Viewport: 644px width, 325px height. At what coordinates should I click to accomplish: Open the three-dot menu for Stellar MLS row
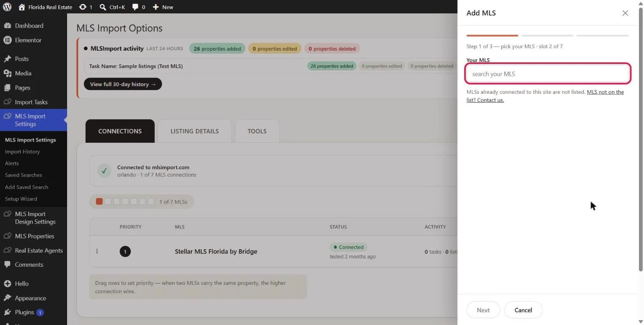[x=97, y=251]
